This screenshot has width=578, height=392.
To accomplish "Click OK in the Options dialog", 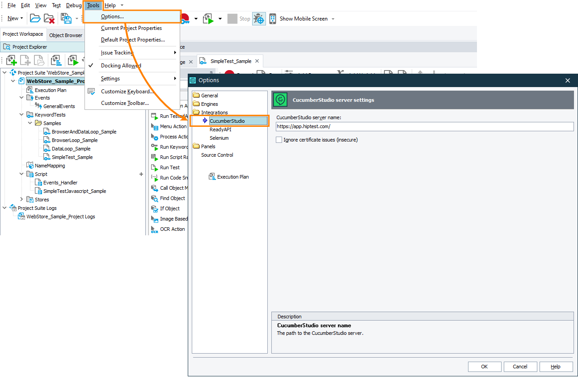I will pos(485,367).
